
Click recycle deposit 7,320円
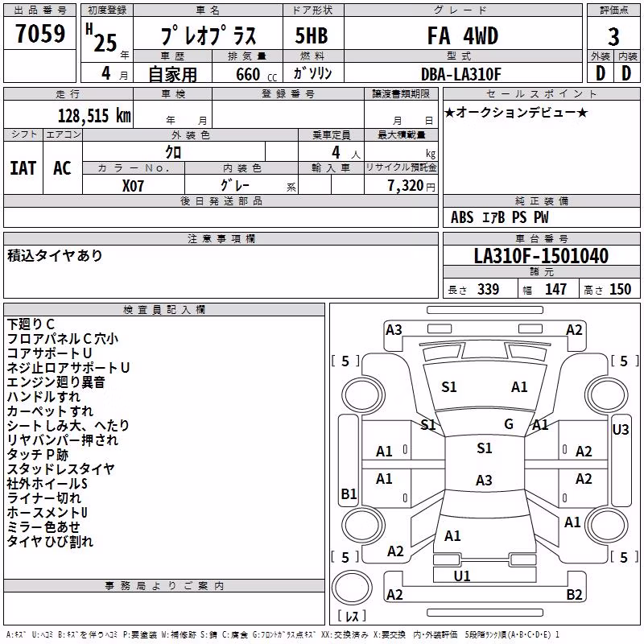pos(411,186)
